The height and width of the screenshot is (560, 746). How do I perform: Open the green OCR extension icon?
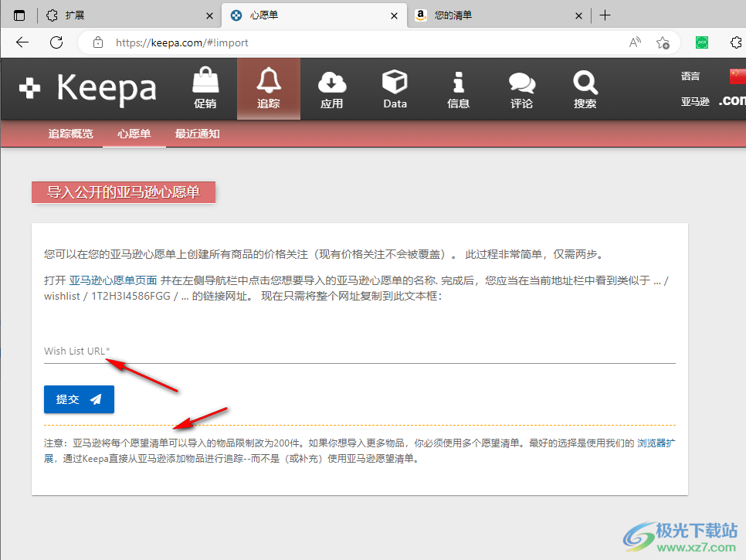702,42
